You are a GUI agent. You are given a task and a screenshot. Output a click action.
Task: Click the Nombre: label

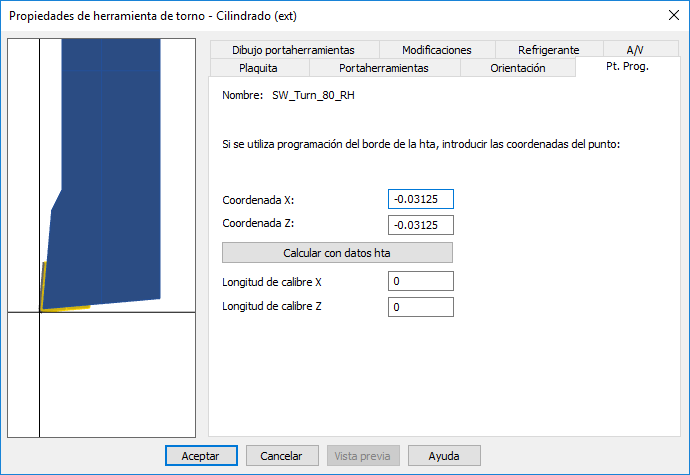[x=242, y=95]
